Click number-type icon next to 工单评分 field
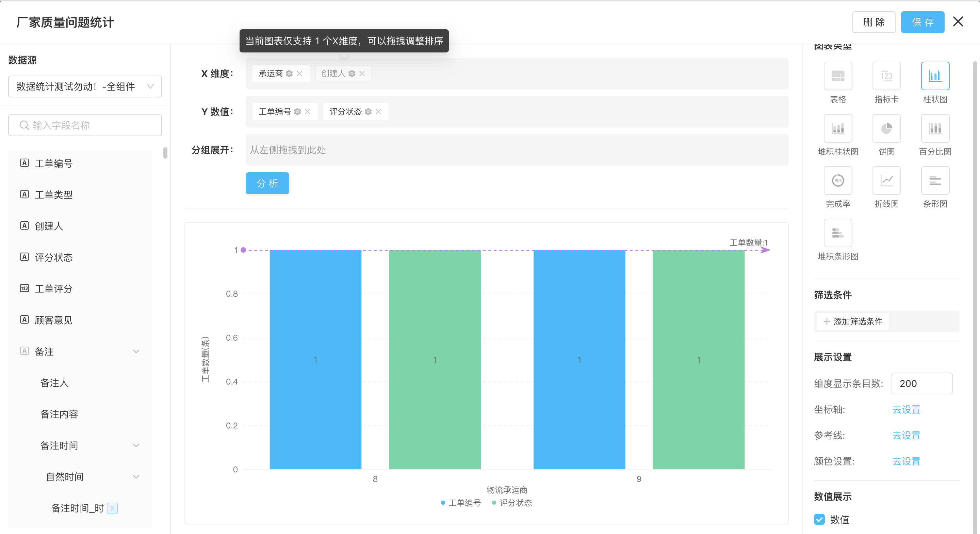Viewport: 980px width, 534px height. (x=24, y=288)
